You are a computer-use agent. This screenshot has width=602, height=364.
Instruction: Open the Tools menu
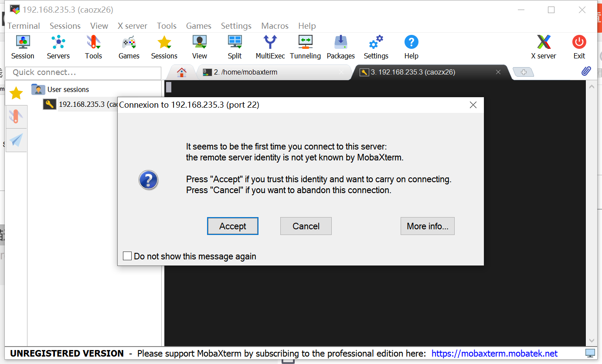click(167, 26)
